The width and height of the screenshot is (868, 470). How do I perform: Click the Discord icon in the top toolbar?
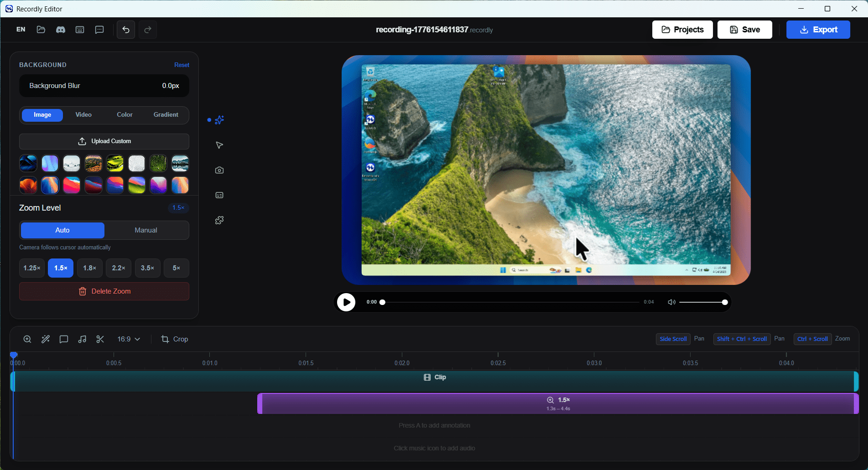pyautogui.click(x=60, y=30)
